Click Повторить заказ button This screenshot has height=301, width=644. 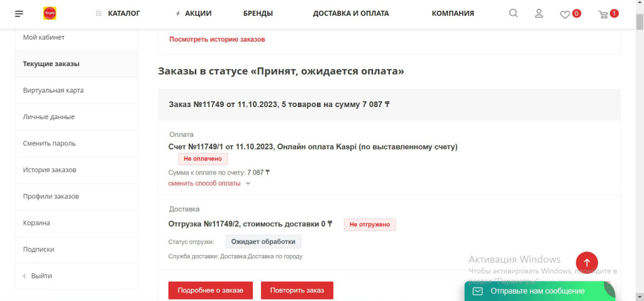[297, 290]
